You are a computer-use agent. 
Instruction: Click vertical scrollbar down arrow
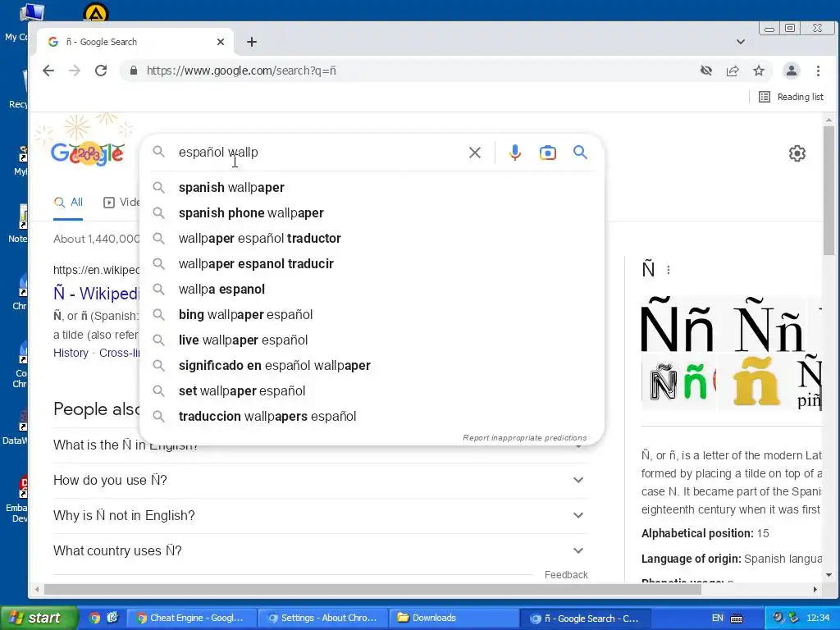pyautogui.click(x=829, y=575)
